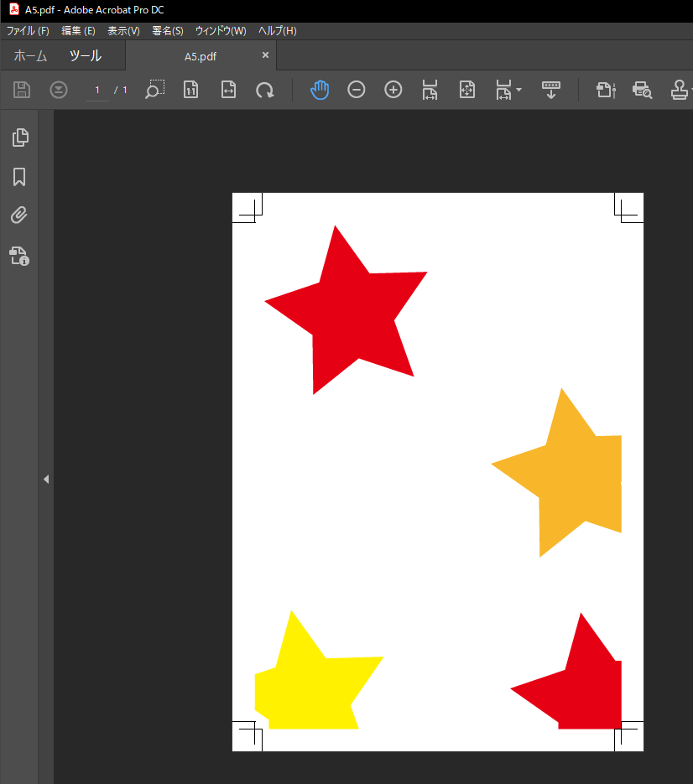Go to the ホーム tab

coord(30,56)
